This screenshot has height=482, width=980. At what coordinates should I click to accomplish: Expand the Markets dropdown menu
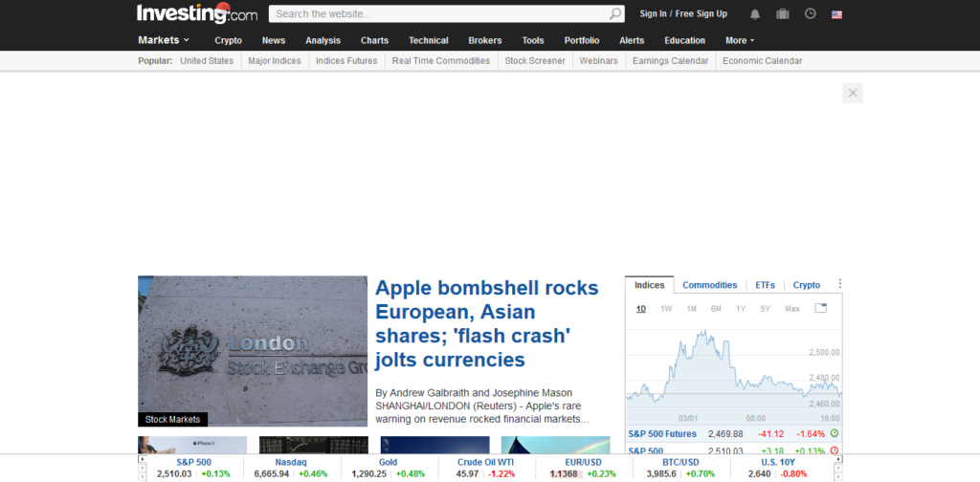tap(163, 40)
